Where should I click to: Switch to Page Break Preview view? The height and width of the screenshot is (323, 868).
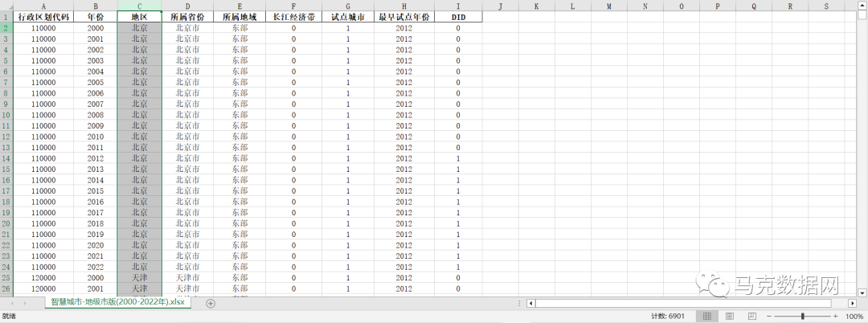tap(751, 316)
